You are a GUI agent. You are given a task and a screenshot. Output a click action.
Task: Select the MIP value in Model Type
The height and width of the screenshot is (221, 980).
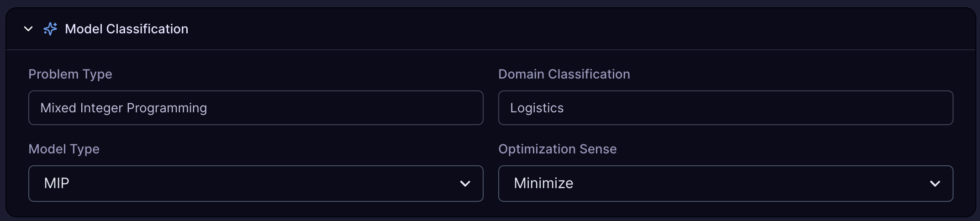pyautogui.click(x=57, y=184)
